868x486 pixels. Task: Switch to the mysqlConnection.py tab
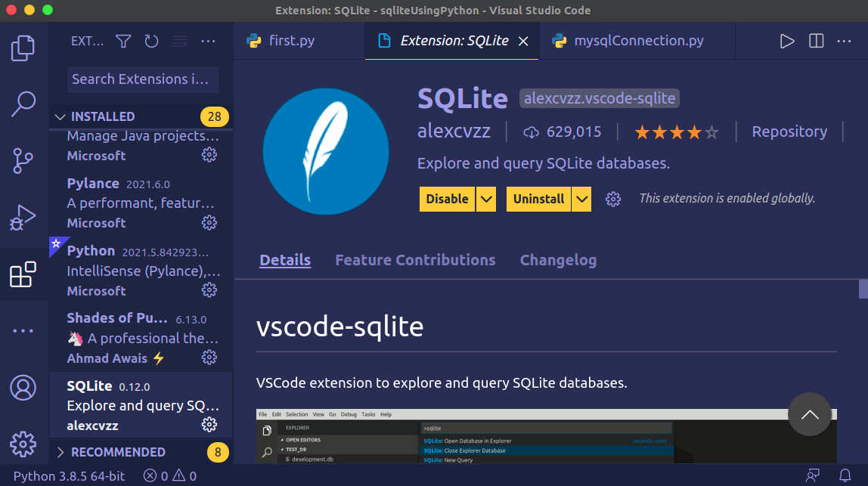(x=637, y=40)
